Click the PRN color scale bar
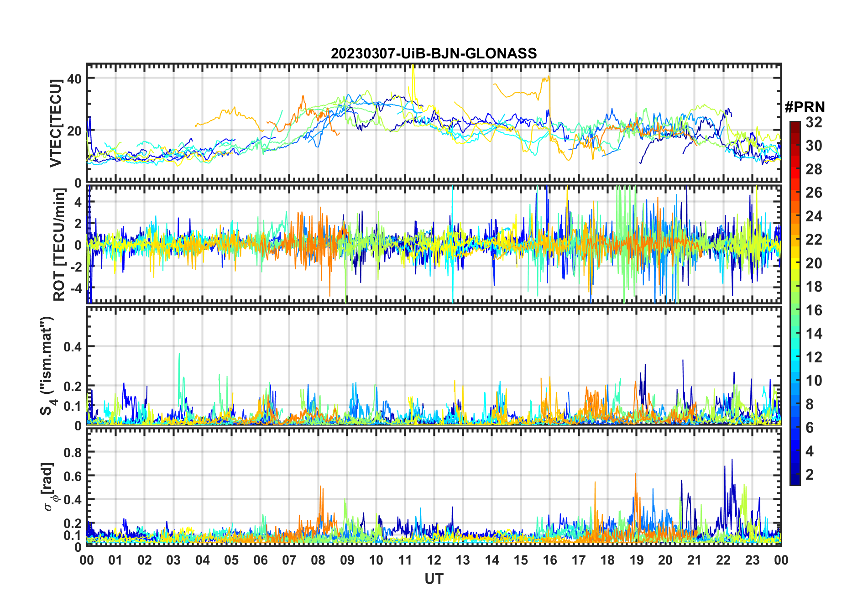The width and height of the screenshot is (868, 607). tap(795, 303)
